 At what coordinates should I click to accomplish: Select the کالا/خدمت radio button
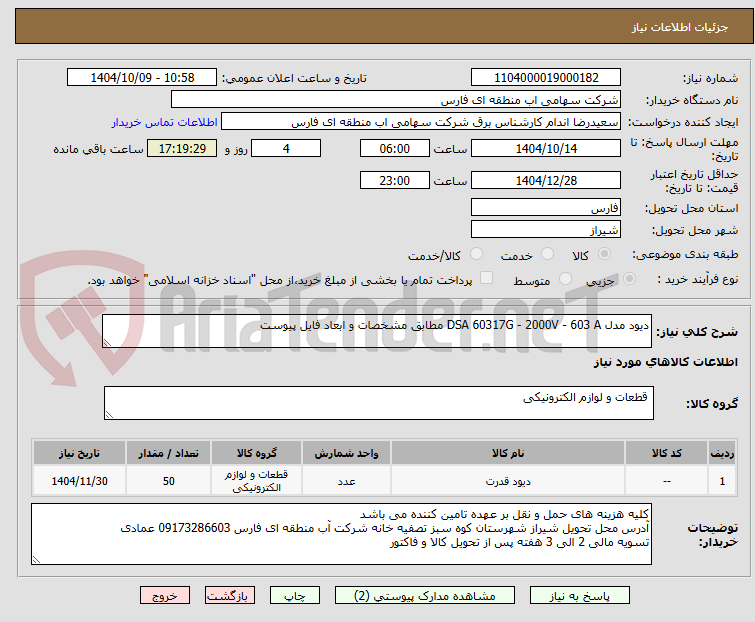(476, 254)
